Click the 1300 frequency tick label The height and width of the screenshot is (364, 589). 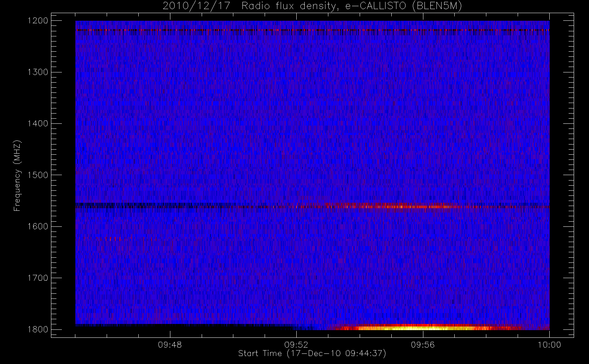(x=38, y=72)
